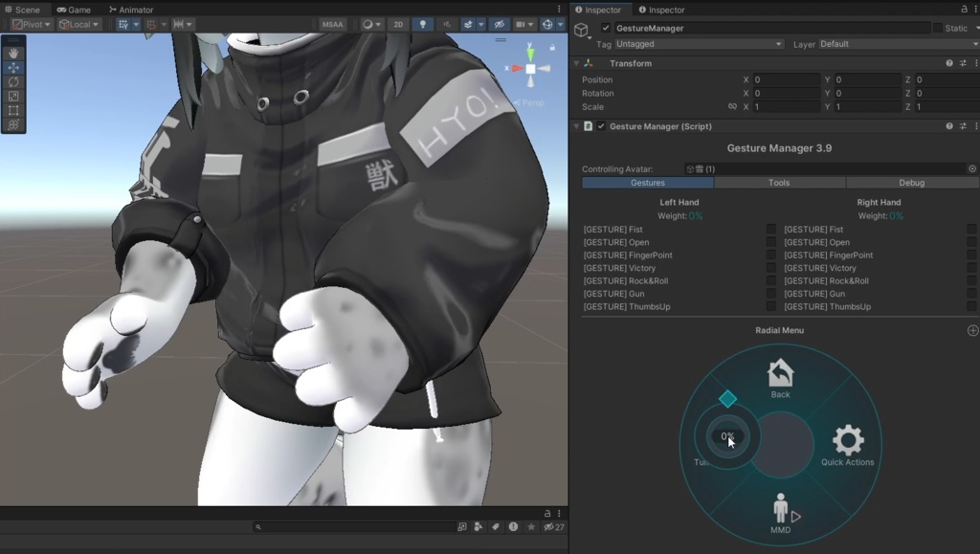
Task: Switch to Debug tab in Gesture Manager
Action: point(911,183)
